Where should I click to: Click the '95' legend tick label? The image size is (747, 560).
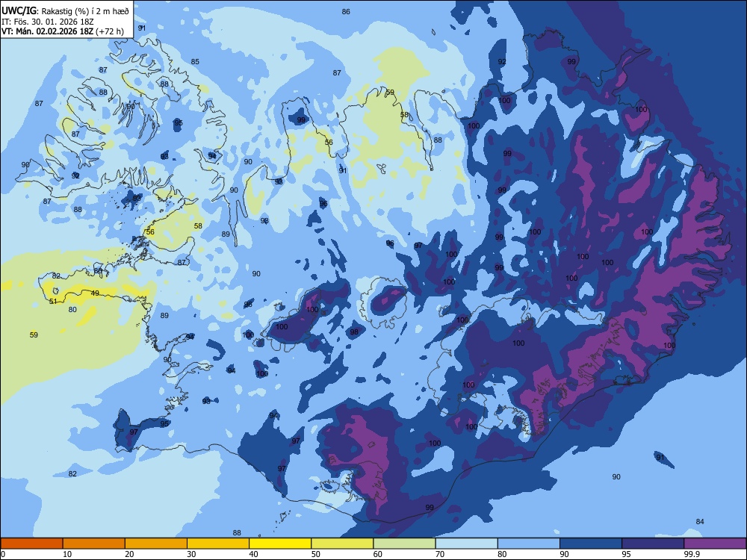(626, 554)
